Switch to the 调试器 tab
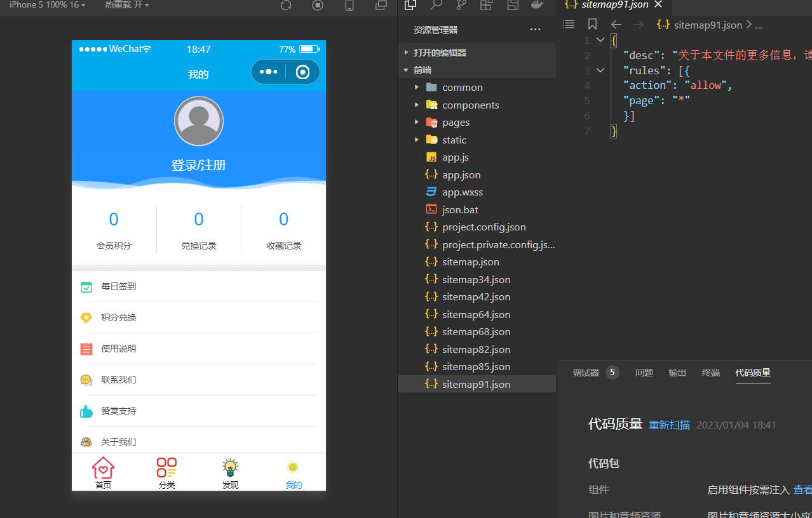The height and width of the screenshot is (518, 812). pyautogui.click(x=585, y=373)
